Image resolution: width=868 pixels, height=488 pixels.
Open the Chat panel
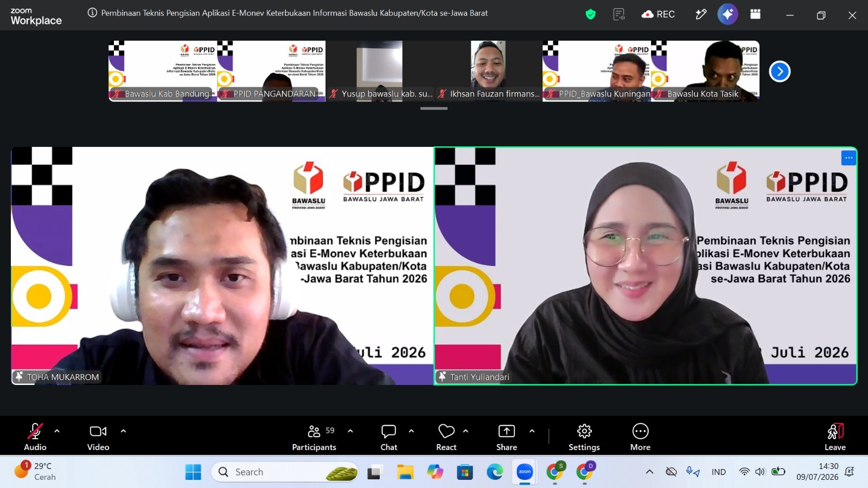pos(389,436)
